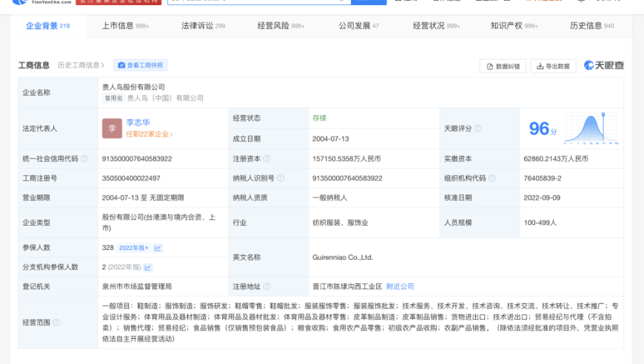Image resolution: width=644 pixels, height=364 pixels.
Task: Click help icon beside 注册地址
Action: pos(266,286)
